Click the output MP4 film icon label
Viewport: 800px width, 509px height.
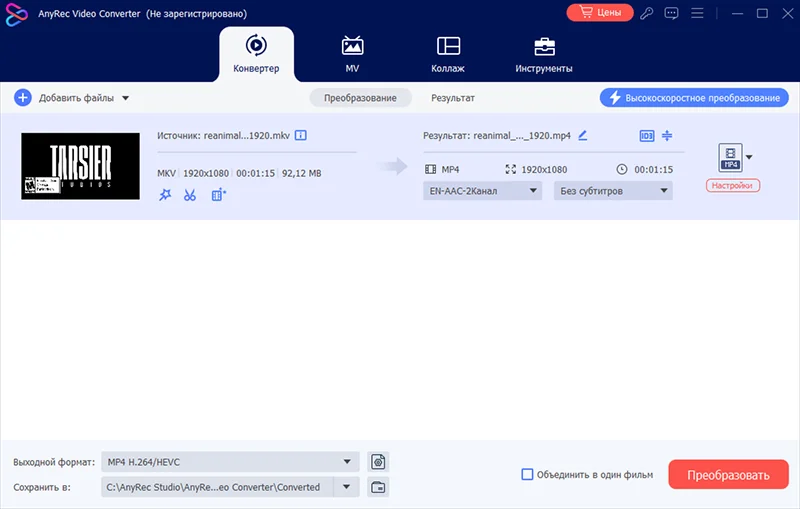tap(442, 169)
